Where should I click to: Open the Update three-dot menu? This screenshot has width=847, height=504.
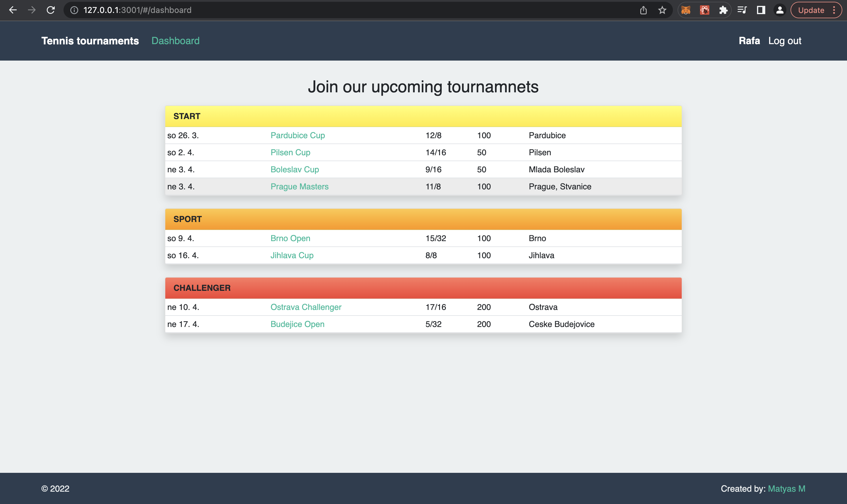click(x=834, y=10)
